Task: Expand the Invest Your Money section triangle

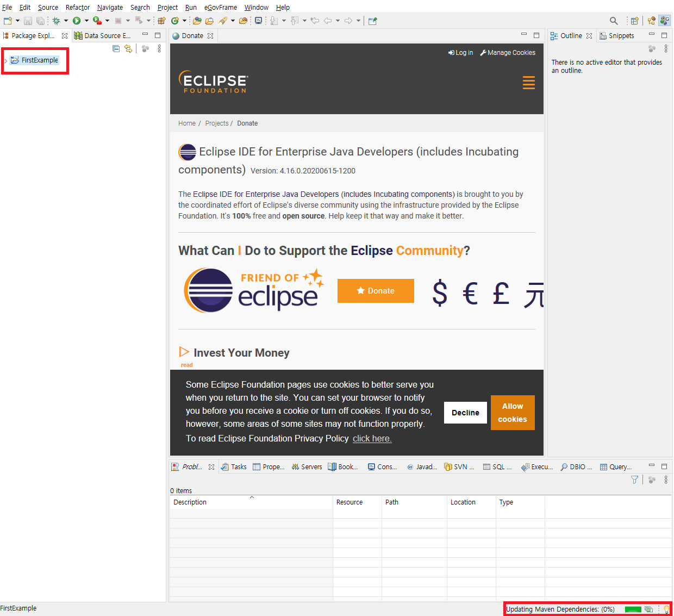Action: 184,352
